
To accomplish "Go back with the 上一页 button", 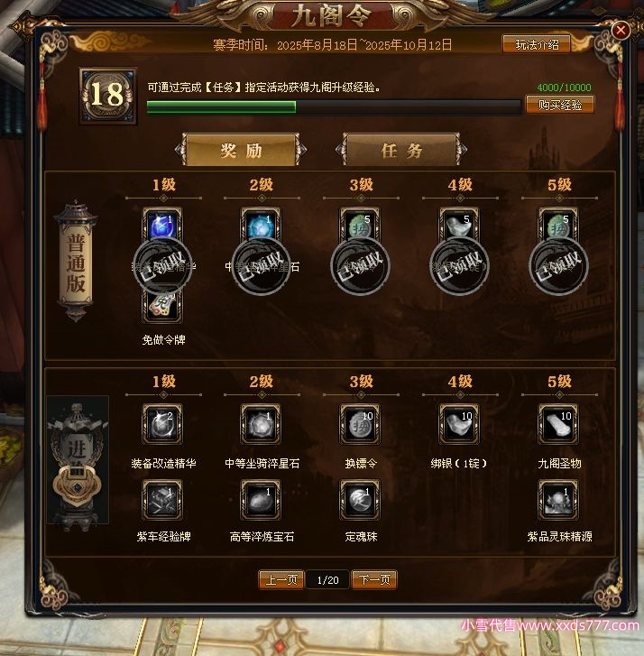I will click(281, 579).
